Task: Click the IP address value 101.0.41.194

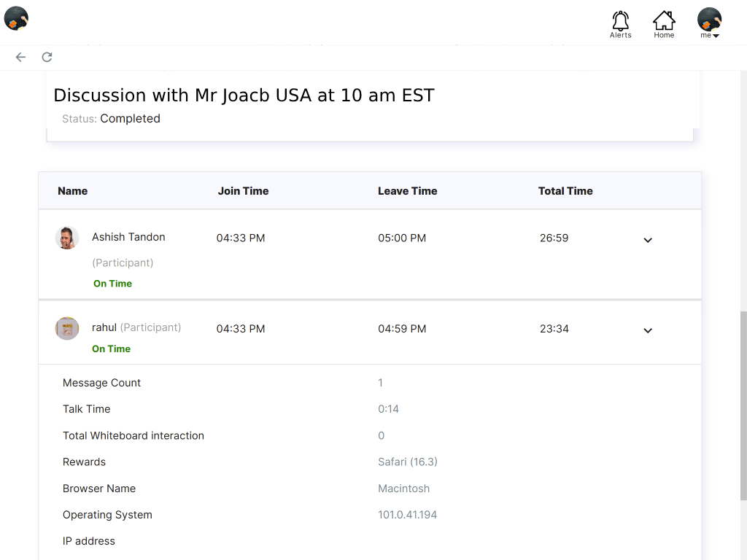Action: click(407, 515)
